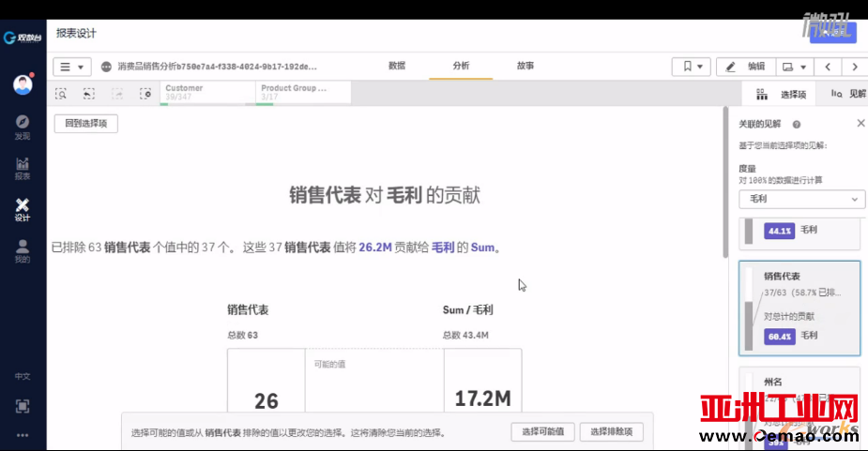Click 选择可能值 button
The image size is (868, 451).
pos(542,431)
